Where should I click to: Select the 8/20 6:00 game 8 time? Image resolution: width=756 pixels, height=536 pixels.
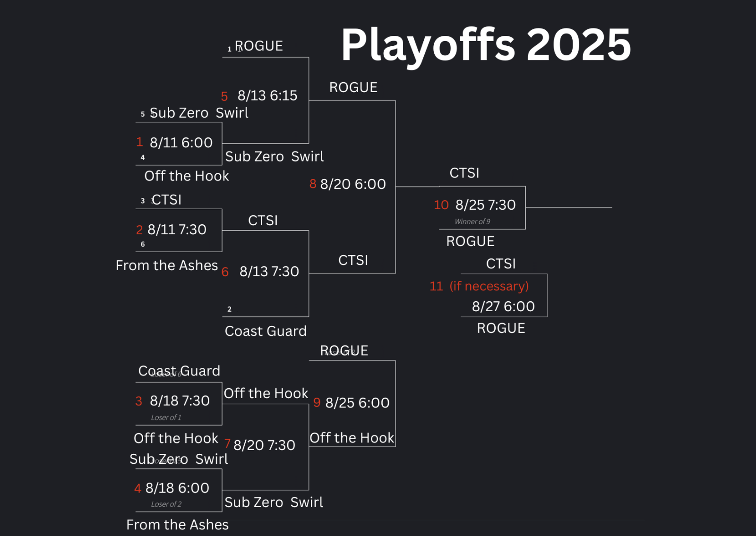[x=353, y=184]
